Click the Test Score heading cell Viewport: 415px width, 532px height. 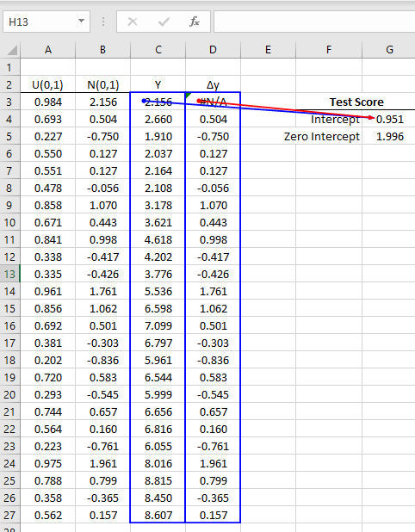pos(356,102)
